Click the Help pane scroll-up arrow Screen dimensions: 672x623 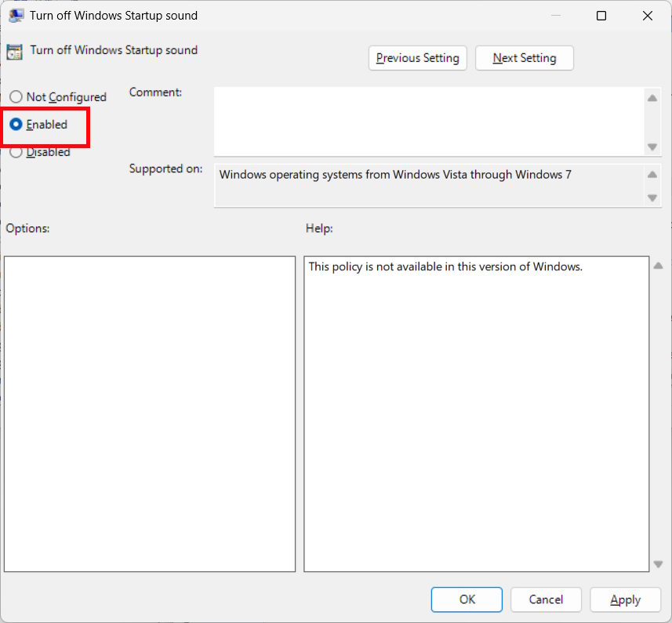[658, 265]
